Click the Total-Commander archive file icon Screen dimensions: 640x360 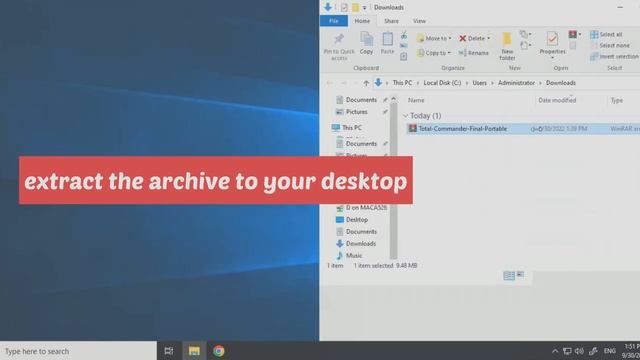click(x=413, y=129)
